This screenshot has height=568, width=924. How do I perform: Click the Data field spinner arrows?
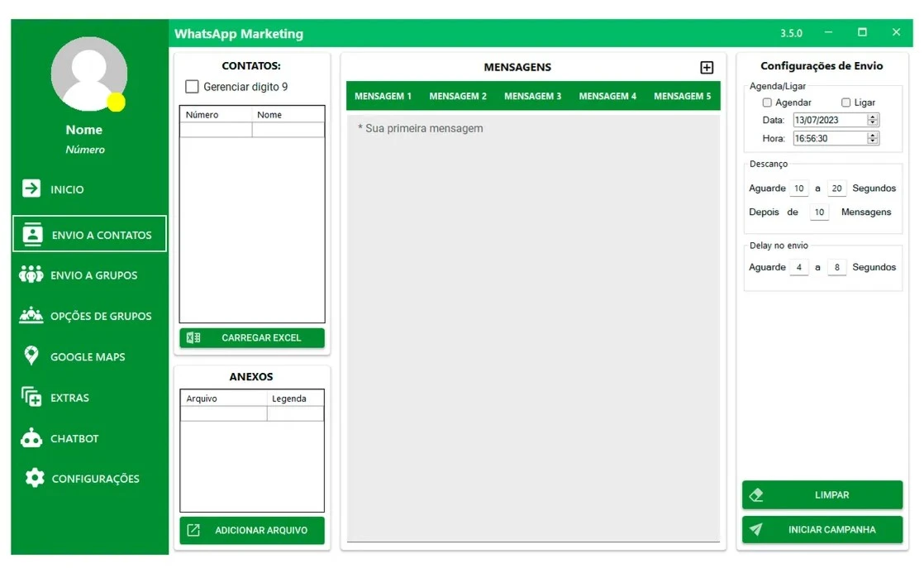tap(873, 120)
